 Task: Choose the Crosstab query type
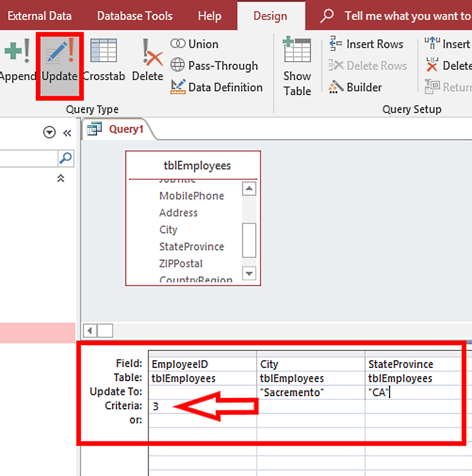coord(104,60)
